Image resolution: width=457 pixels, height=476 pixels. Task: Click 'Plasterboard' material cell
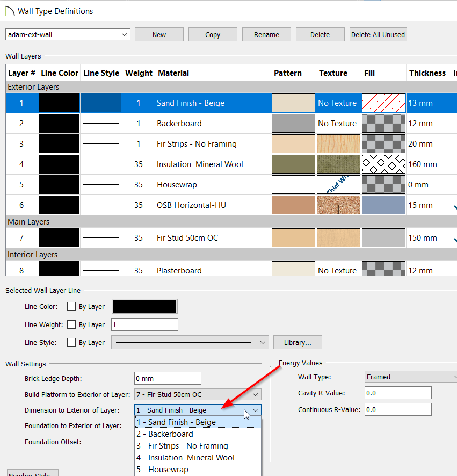[x=213, y=269]
